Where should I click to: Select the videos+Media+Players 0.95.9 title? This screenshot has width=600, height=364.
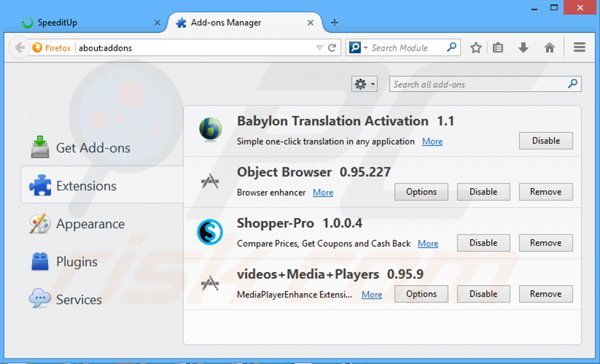(x=330, y=274)
